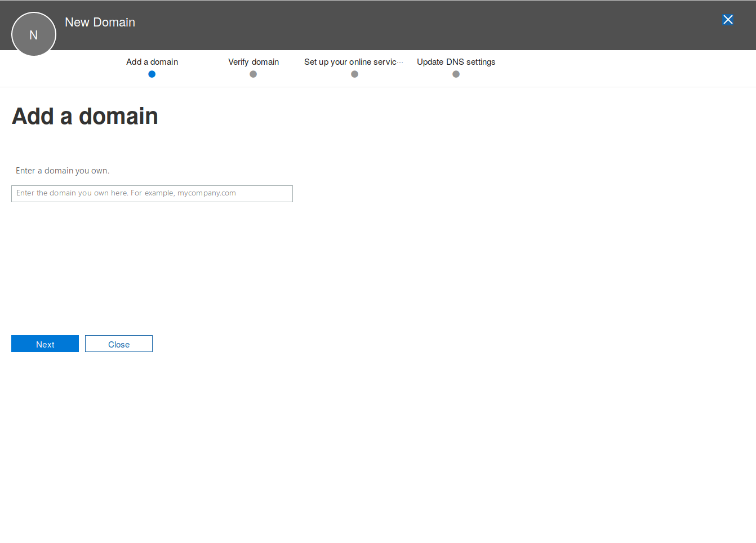This screenshot has width=756, height=543.
Task: Click the ellipsis after truncated online services label
Action: [401, 63]
